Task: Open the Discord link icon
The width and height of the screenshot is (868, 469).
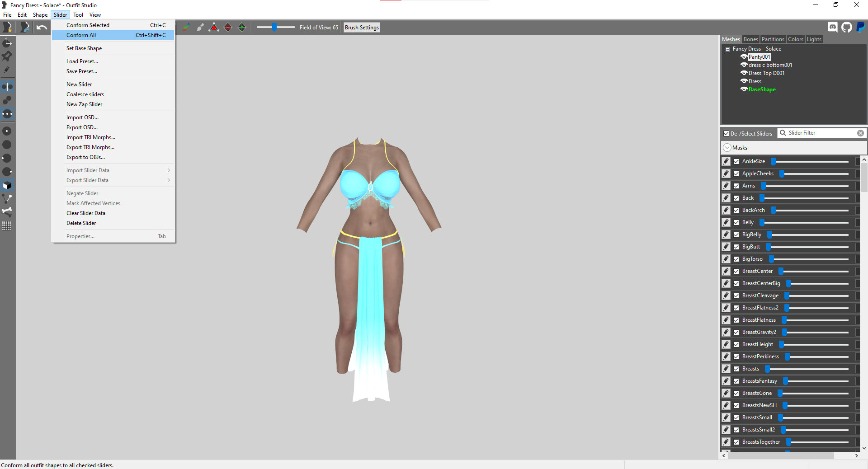Action: [x=833, y=27]
